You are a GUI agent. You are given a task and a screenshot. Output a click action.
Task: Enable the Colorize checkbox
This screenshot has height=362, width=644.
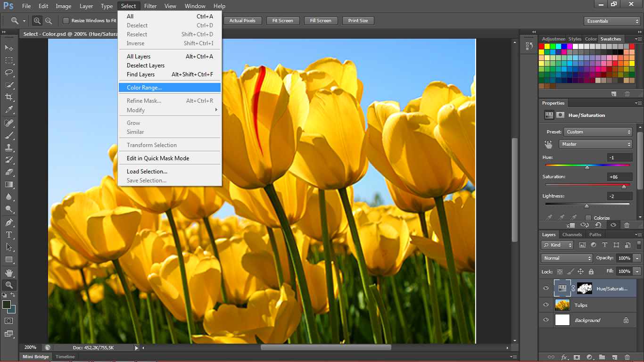click(x=588, y=218)
